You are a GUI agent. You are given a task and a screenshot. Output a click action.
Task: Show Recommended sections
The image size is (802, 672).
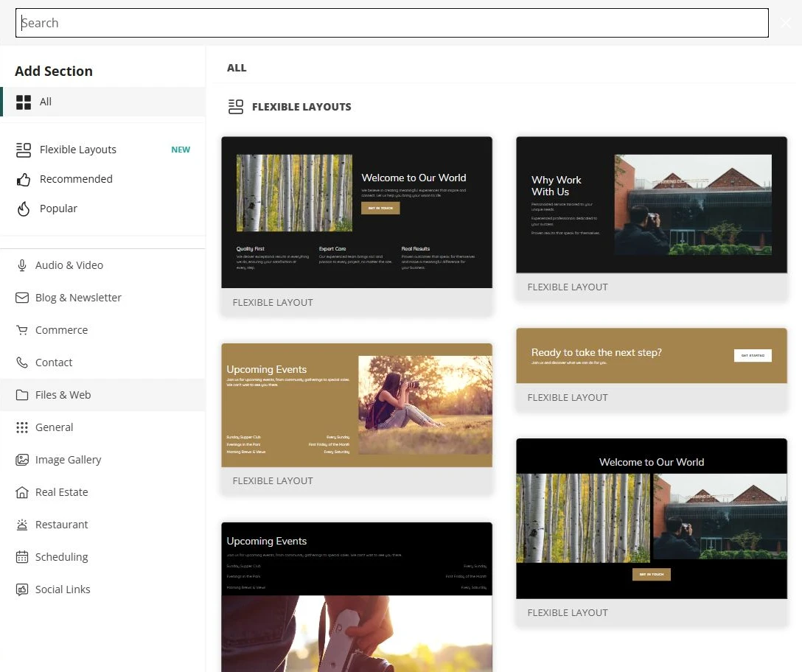[x=76, y=179]
